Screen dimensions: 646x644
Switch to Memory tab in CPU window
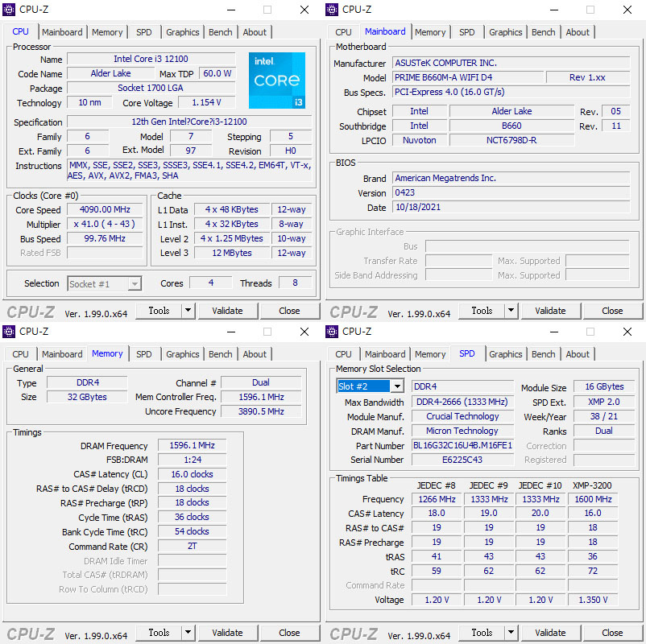click(x=107, y=32)
